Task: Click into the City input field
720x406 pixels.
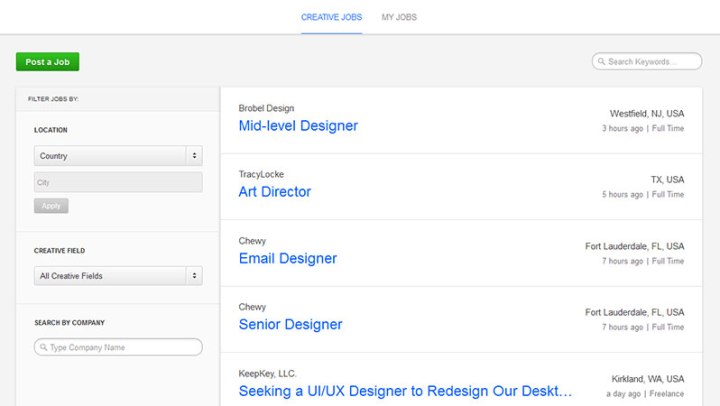Action: [x=118, y=182]
